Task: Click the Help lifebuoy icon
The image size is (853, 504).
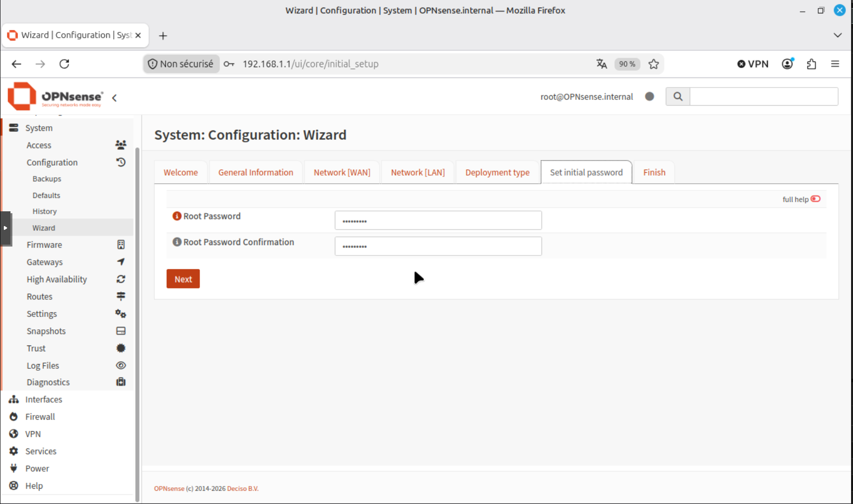Action: click(x=14, y=485)
